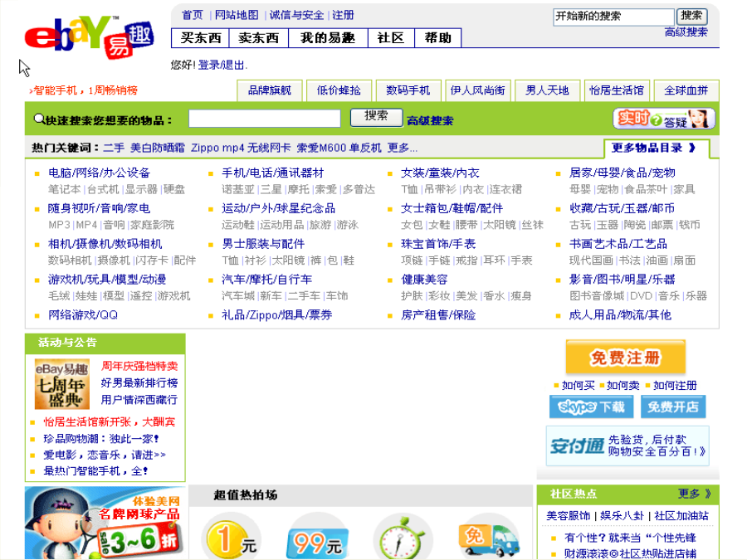
Task: Open 高级搜索 link in green bar
Action: coord(430,121)
